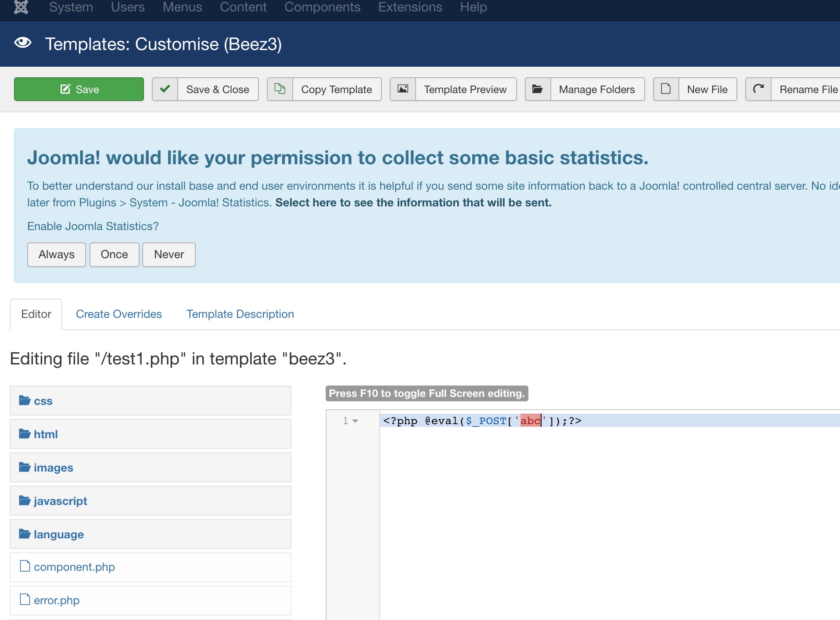Click the statistics permission heading

coord(338,158)
